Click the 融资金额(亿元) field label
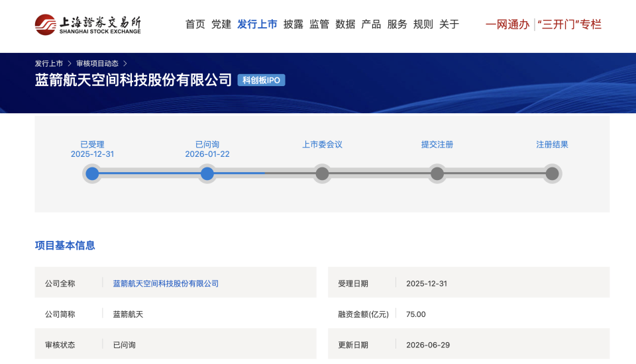 [x=364, y=314]
